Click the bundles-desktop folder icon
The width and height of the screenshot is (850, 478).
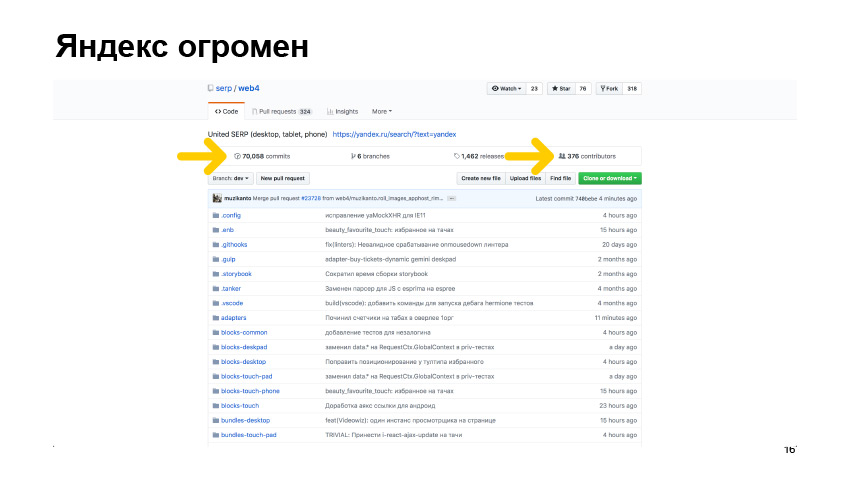[x=216, y=420]
